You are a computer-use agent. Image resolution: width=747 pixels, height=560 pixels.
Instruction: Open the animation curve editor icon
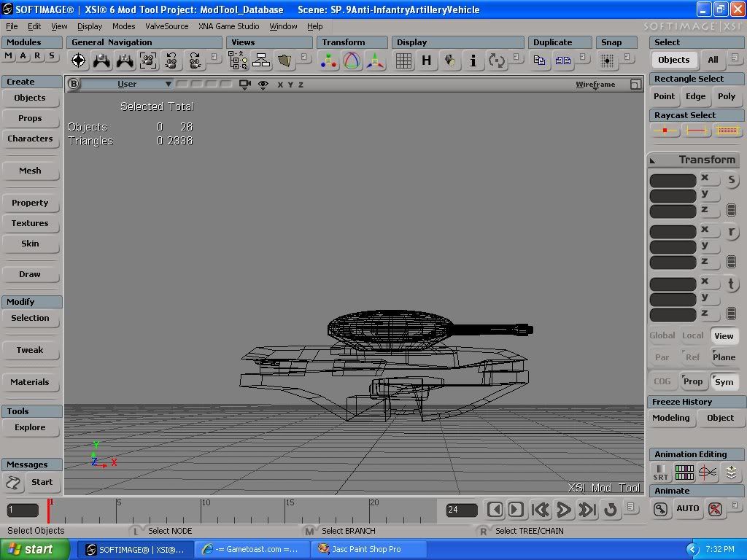point(708,472)
